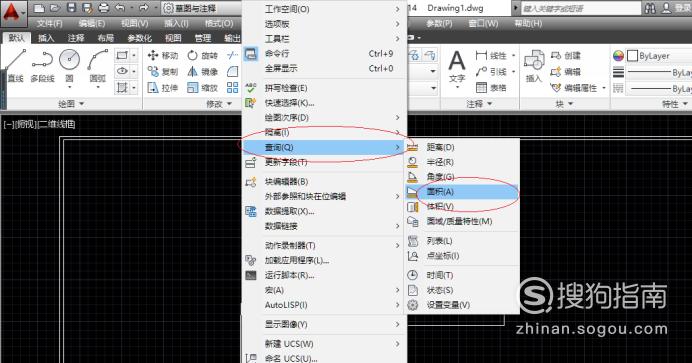Click 块编辑器(B) menu entry
Screen dimensions: 692x363
coord(324,182)
